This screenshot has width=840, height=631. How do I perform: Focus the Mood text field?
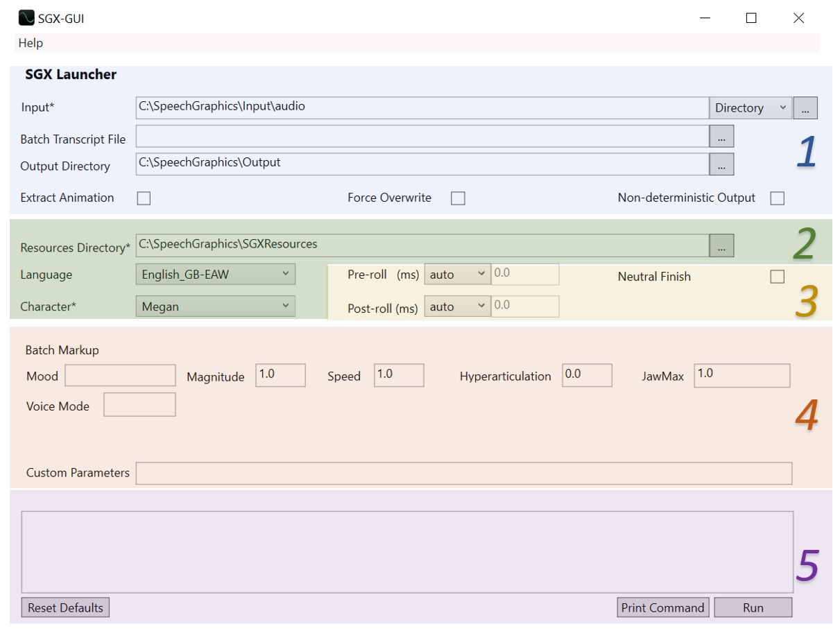(120, 376)
